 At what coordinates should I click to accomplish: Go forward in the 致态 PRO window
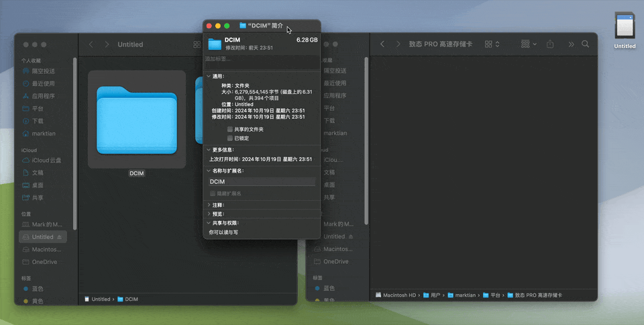tap(398, 44)
